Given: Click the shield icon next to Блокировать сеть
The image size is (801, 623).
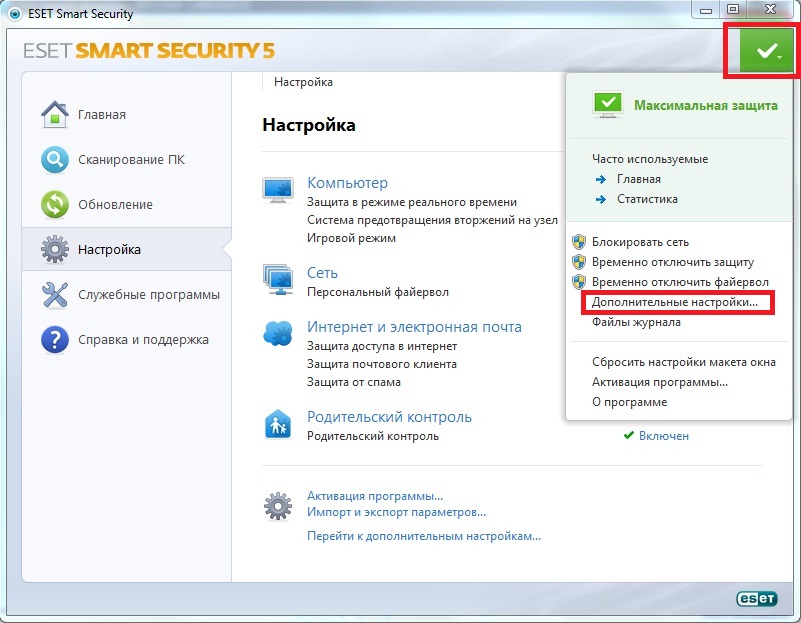Looking at the screenshot, I should [579, 242].
